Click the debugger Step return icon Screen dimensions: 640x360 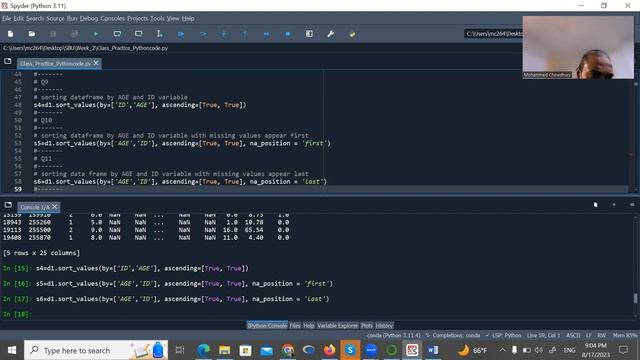click(245, 34)
